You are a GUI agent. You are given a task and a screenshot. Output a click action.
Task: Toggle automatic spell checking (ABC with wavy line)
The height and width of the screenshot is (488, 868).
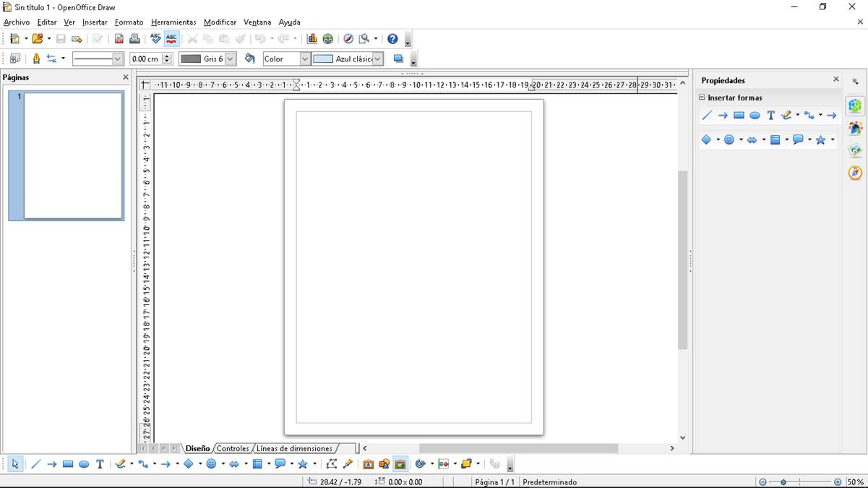click(x=171, y=38)
